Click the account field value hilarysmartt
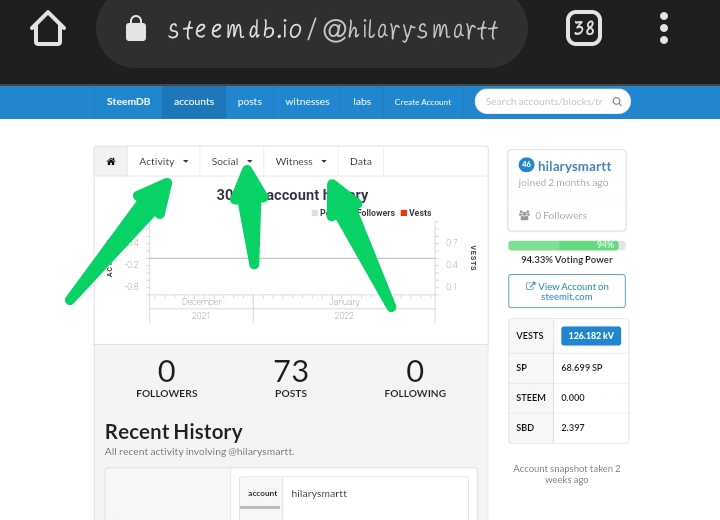This screenshot has width=720, height=520. [x=319, y=494]
